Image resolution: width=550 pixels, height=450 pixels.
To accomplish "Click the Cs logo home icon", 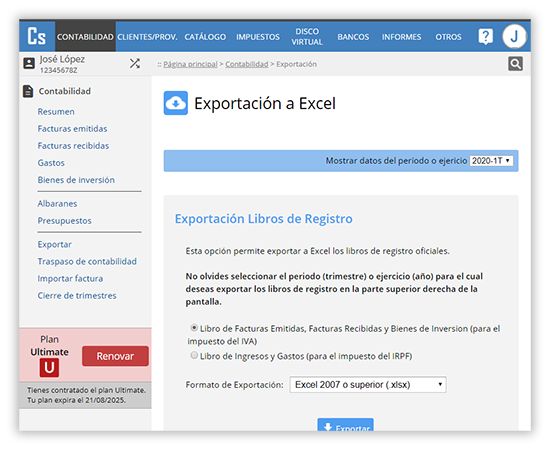I will [37, 36].
